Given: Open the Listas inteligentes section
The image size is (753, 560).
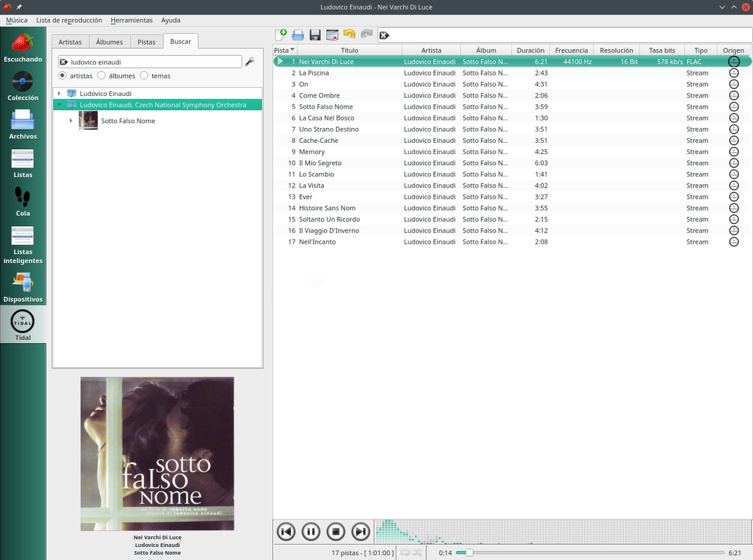Looking at the screenshot, I should click(22, 244).
